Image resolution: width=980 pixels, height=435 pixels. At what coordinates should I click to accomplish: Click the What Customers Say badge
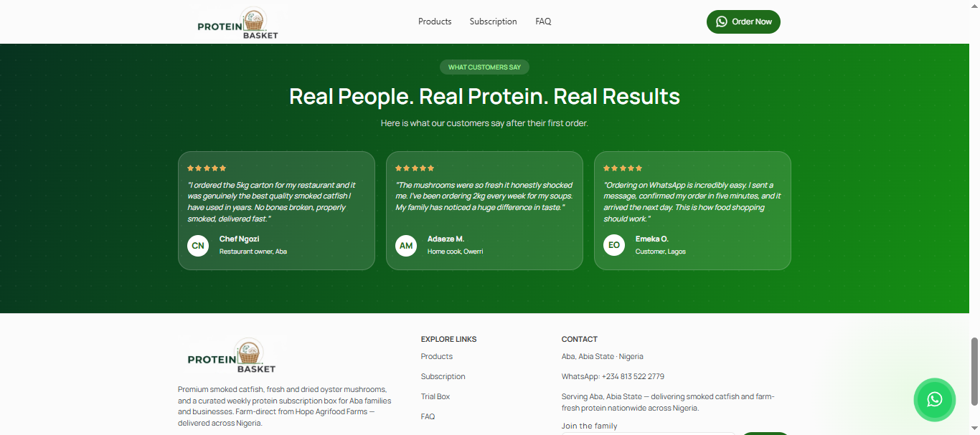coord(484,67)
